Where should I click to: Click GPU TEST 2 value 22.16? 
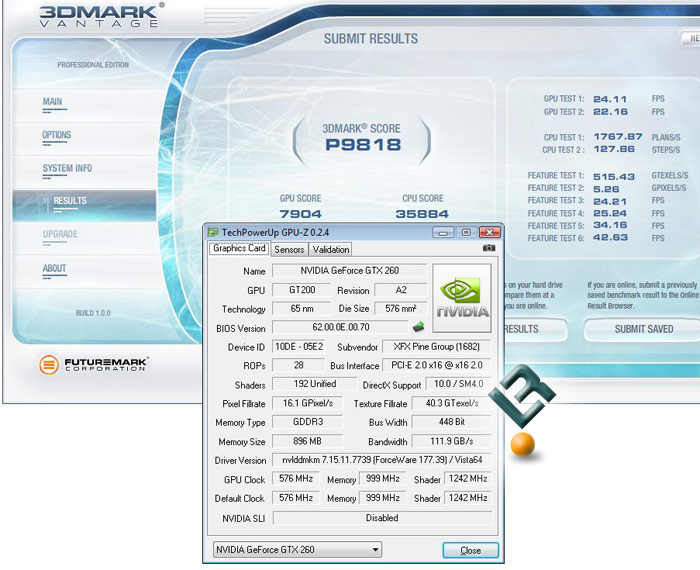(610, 112)
